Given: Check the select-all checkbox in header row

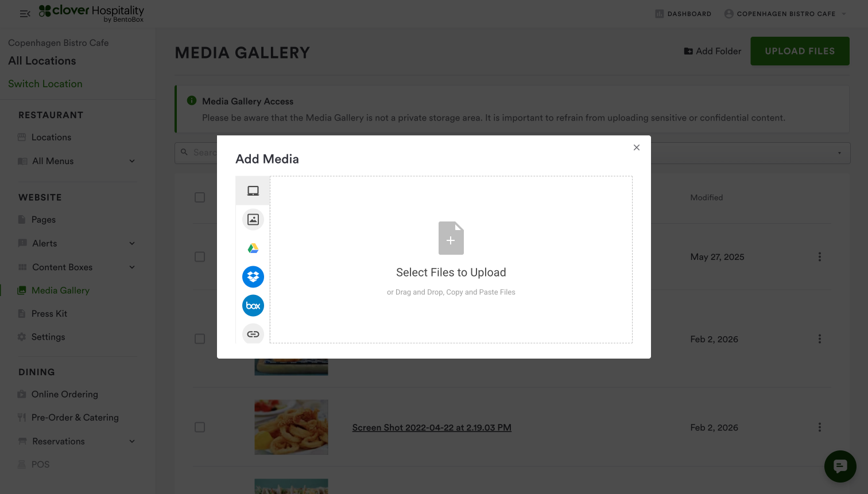Looking at the screenshot, I should pos(200,197).
